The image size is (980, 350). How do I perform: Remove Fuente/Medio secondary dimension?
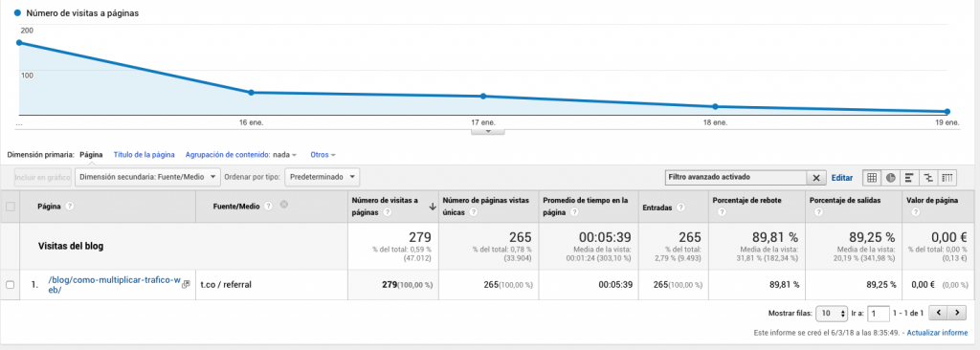point(283,205)
